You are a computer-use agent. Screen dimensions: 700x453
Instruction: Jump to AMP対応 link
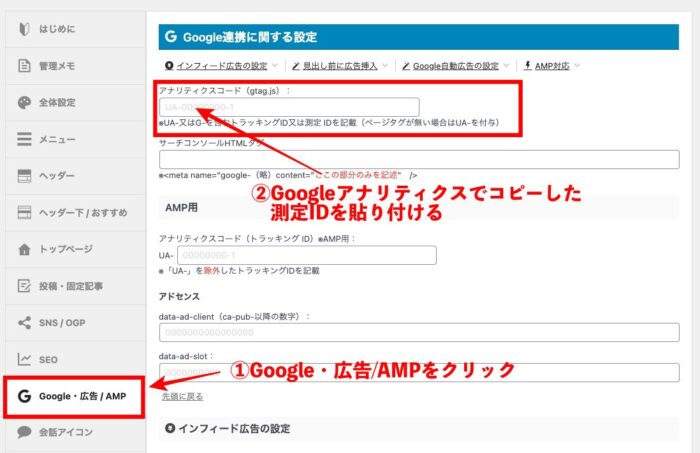pos(552,66)
